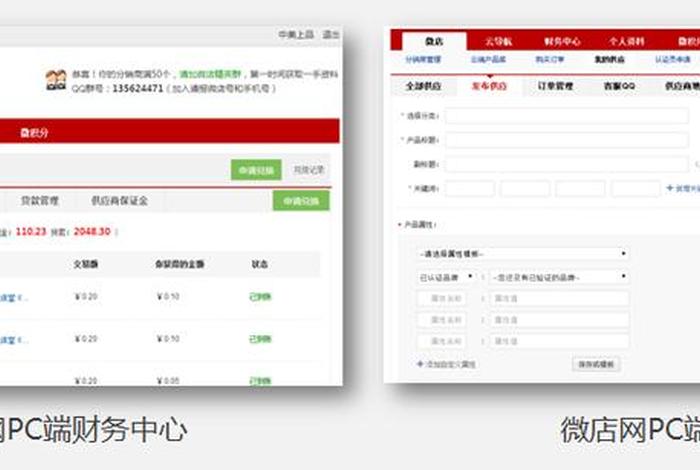
Task: Switch to the 供应商保证金 tab
Action: (119, 201)
